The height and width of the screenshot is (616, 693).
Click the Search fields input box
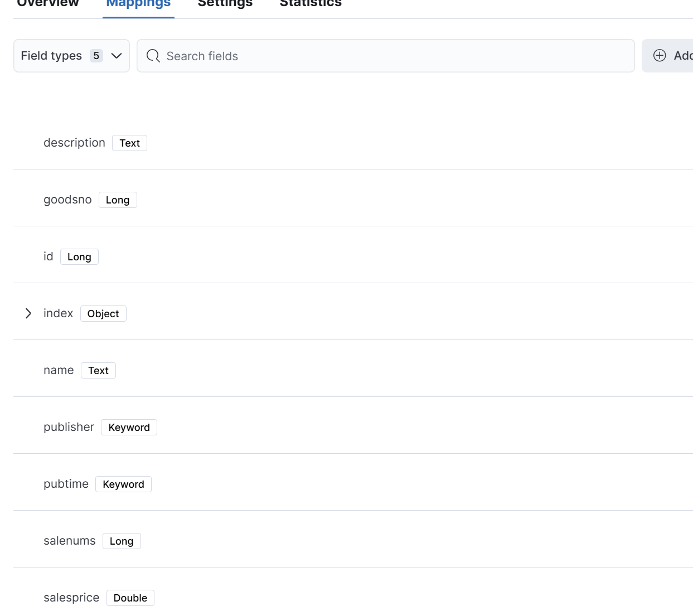(390, 56)
